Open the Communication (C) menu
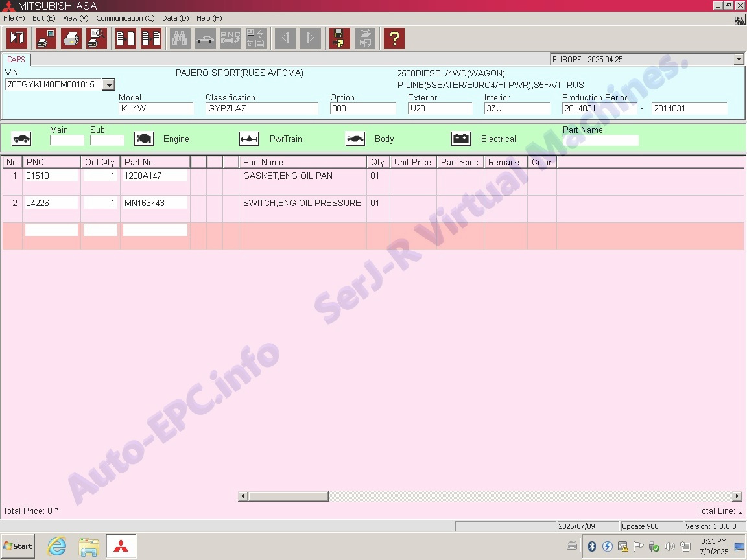 tap(125, 18)
